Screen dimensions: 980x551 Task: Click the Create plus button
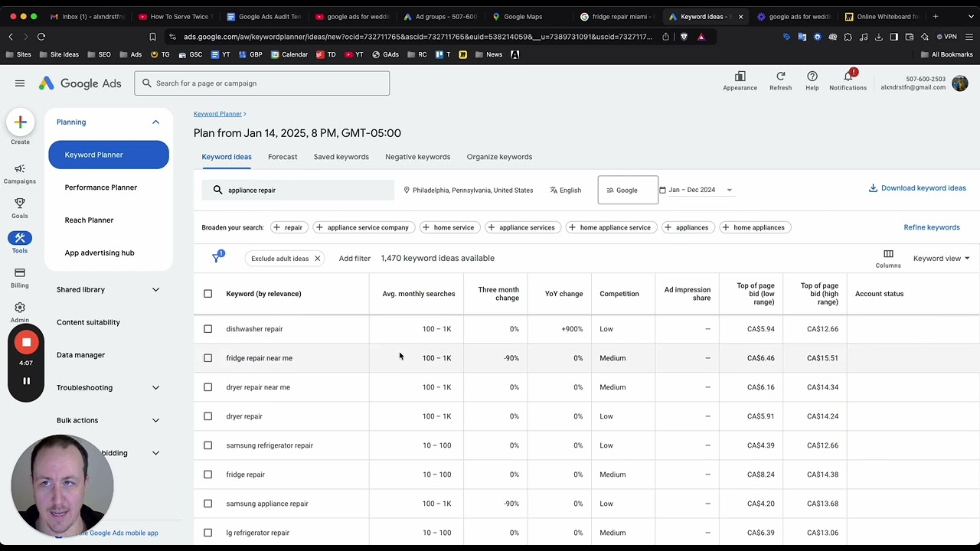coord(20,122)
